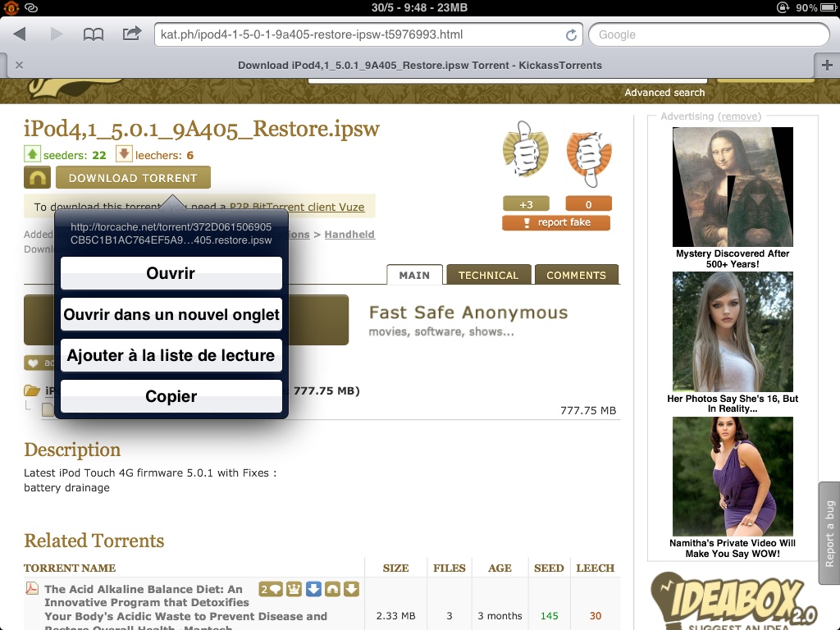This screenshot has height=630, width=840.
Task: Add a new tab with plus button
Action: 827,65
